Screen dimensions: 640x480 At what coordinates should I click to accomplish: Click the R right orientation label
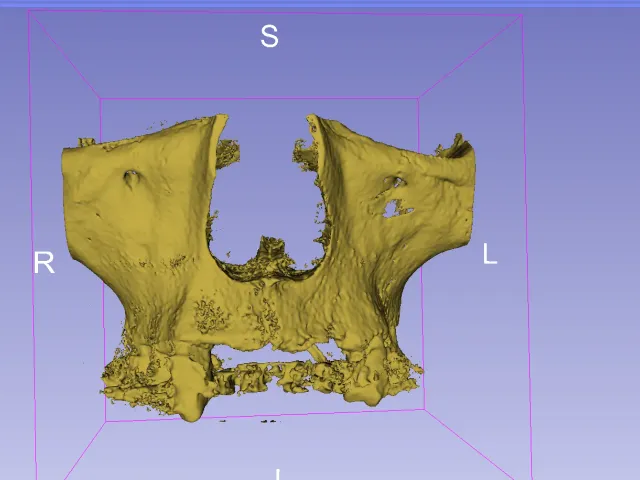point(44,263)
